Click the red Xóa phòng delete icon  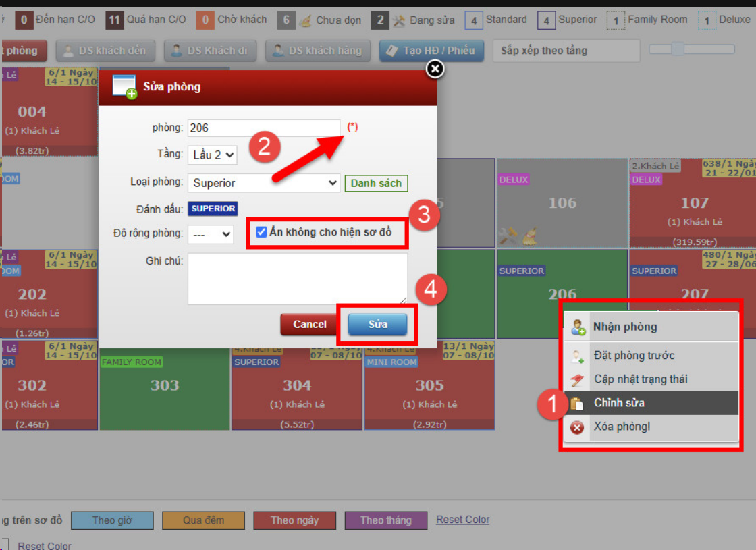click(578, 427)
